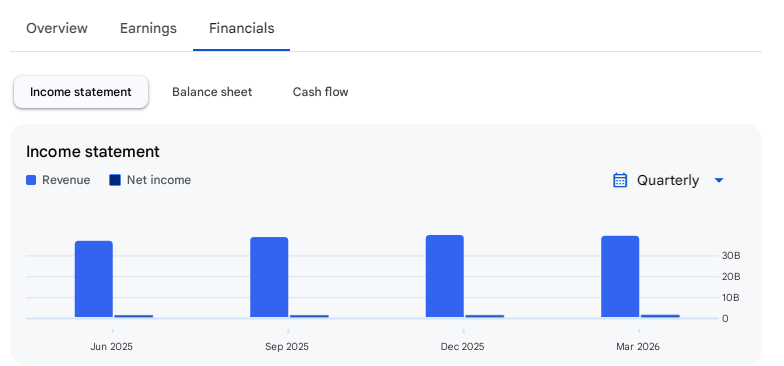Select the Sep 2025 revenue bar
The width and height of the screenshot is (784, 366).
(269, 277)
